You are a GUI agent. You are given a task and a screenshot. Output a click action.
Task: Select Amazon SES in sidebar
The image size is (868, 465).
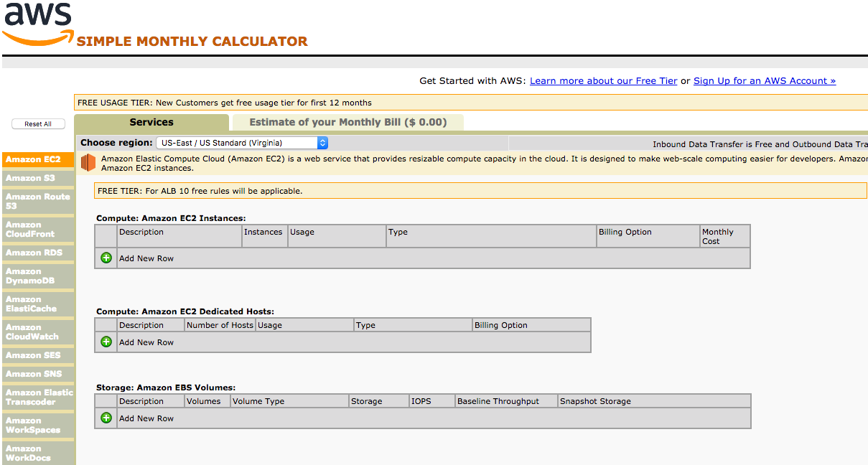pyautogui.click(x=37, y=355)
